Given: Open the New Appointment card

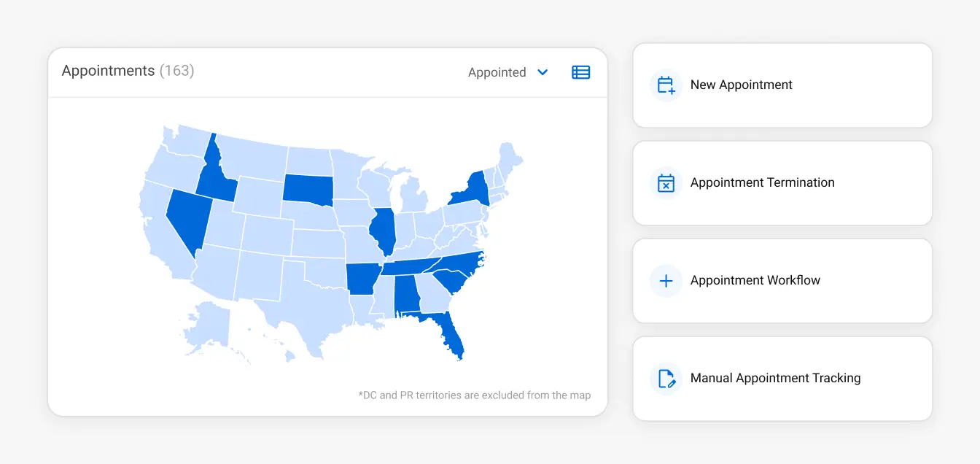Looking at the screenshot, I should pos(782,85).
